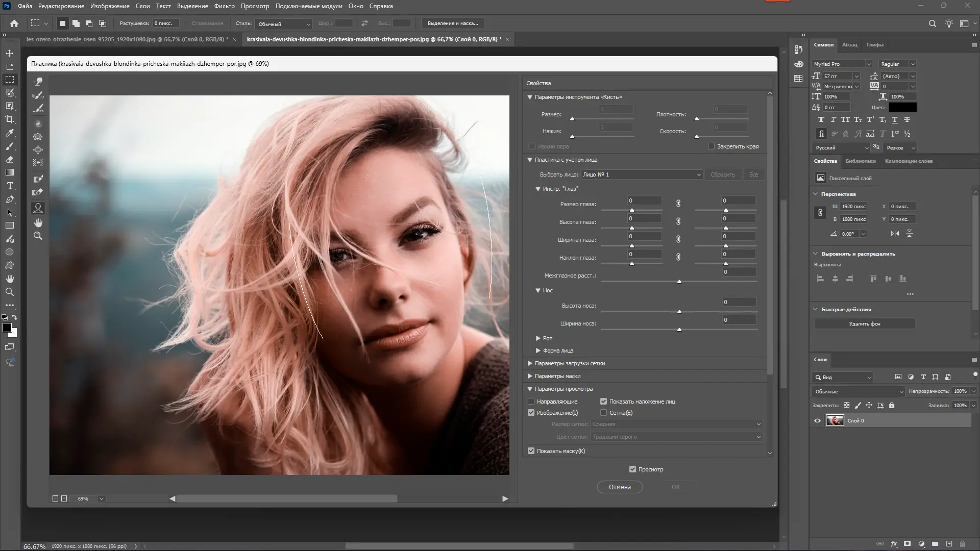Click the eye size link chain icon
The height and width of the screenshot is (551, 980).
678,204
